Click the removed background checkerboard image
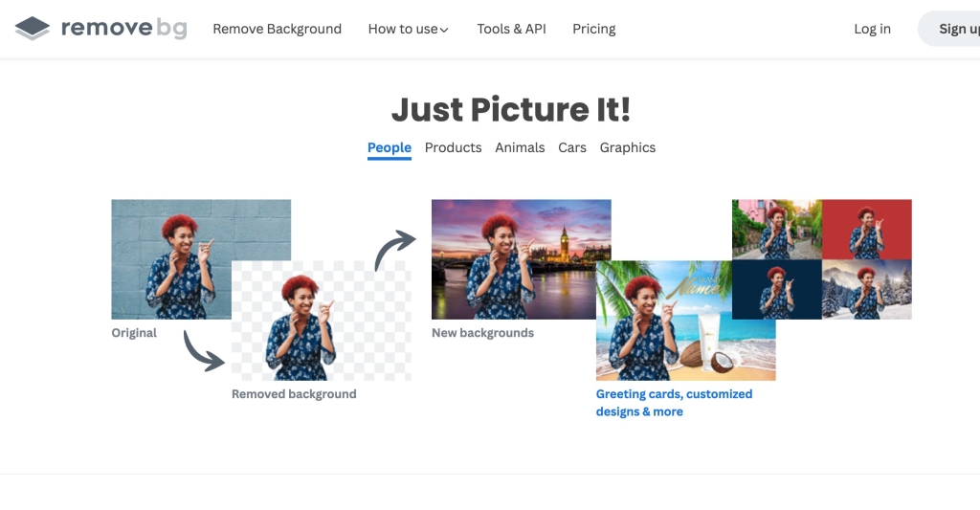The image size is (980, 510). 322,321
